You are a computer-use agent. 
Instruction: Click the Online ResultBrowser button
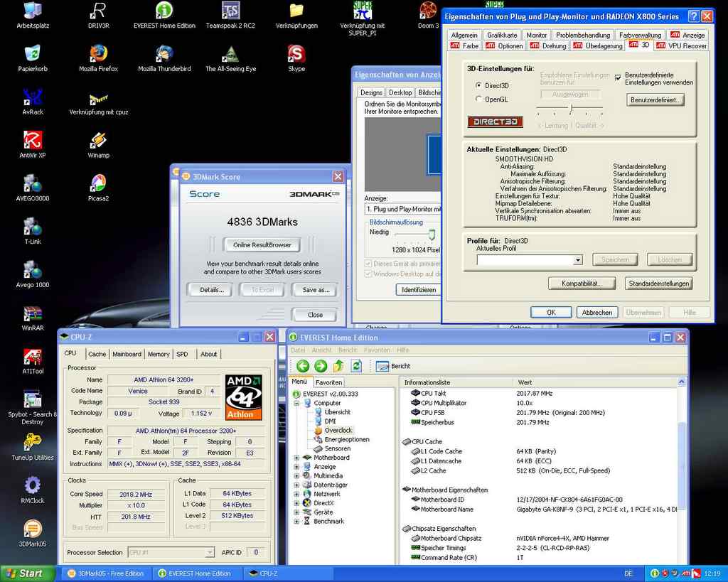point(262,245)
